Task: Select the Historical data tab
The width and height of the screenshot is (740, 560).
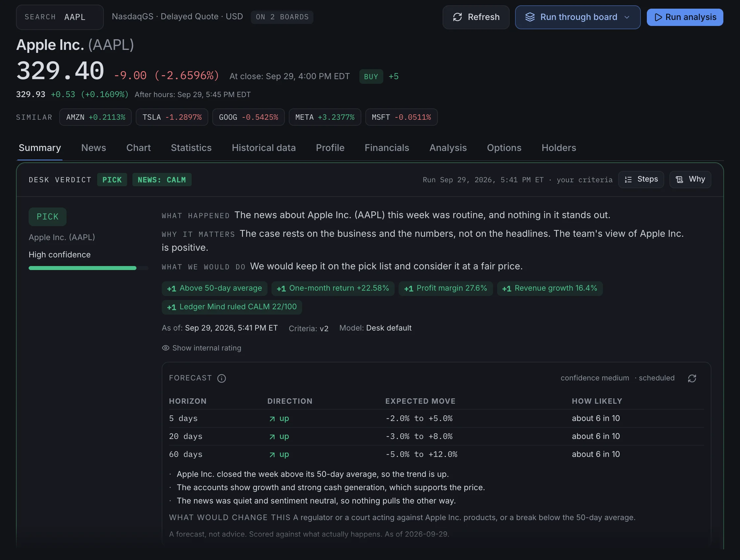Action: 264,148
